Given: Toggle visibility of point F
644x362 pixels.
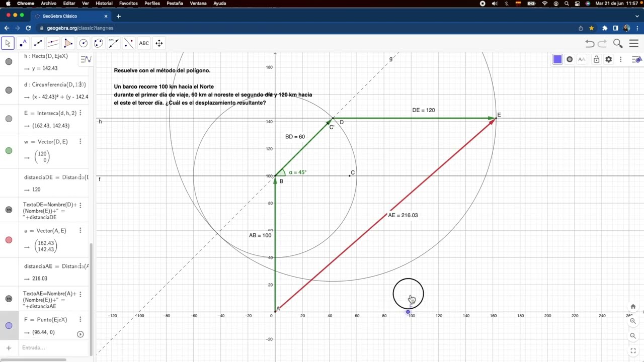Looking at the screenshot, I should 9,326.
